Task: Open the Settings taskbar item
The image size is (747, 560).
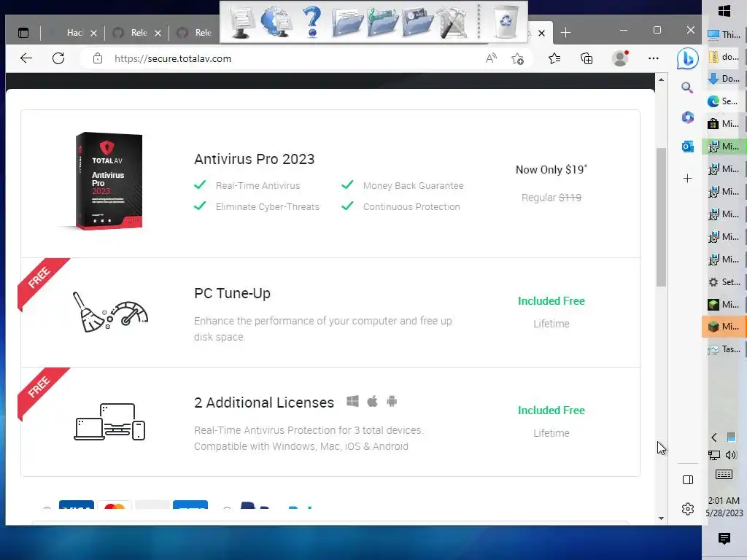Action: [x=724, y=282]
